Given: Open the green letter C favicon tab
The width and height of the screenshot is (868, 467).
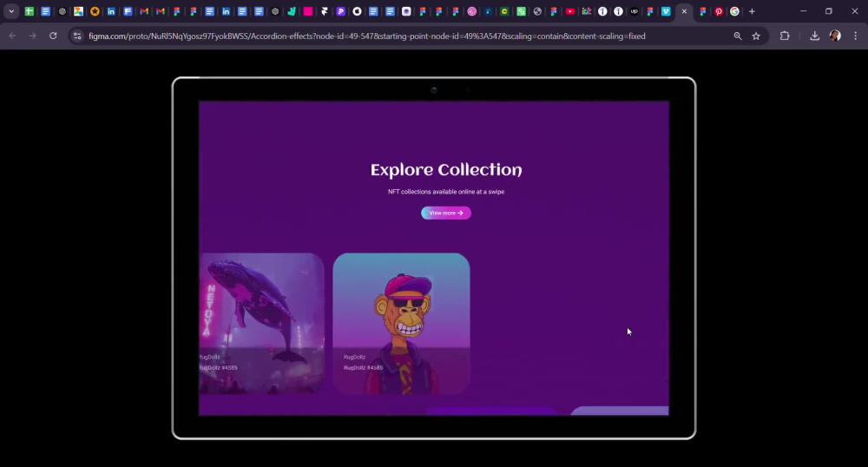Looking at the screenshot, I should pyautogui.click(x=504, y=11).
